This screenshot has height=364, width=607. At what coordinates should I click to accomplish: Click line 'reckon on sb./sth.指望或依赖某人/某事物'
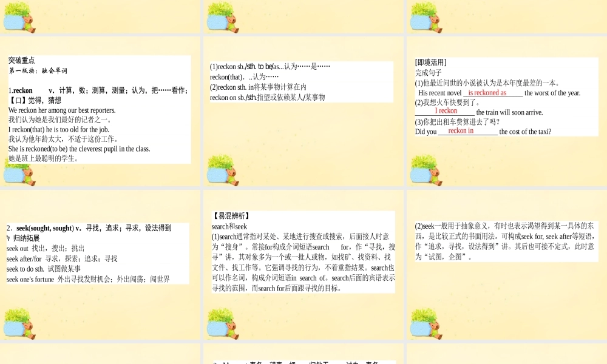268,98
